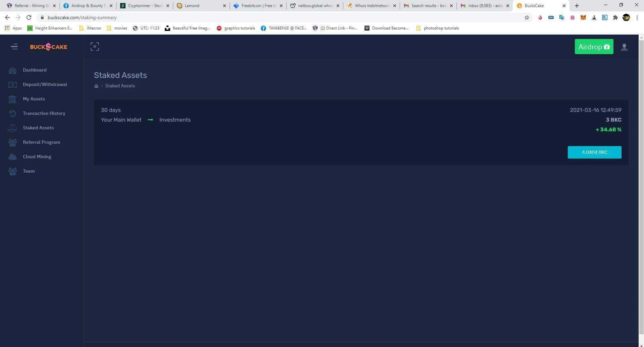Open Referral Program page
644x347 pixels.
coord(41,142)
